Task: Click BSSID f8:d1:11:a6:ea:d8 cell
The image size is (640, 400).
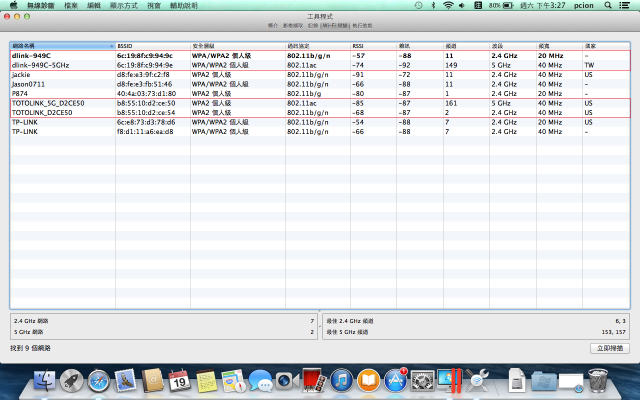Action: 145,131
